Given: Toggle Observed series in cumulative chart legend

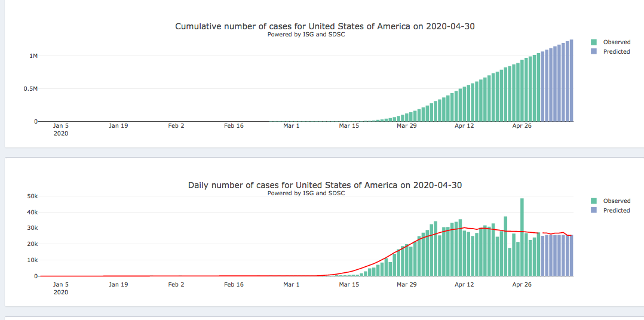Looking at the screenshot, I should [617, 42].
